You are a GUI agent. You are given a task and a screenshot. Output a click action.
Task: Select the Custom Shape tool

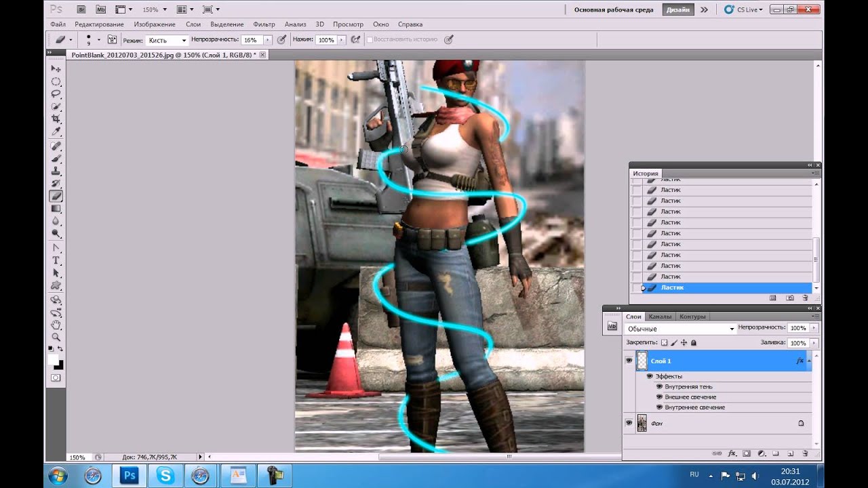point(56,286)
